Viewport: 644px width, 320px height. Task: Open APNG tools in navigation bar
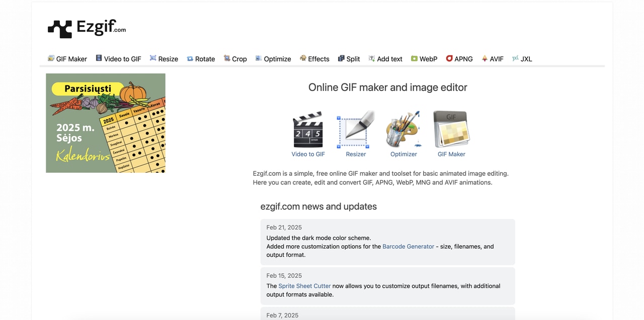tap(459, 59)
